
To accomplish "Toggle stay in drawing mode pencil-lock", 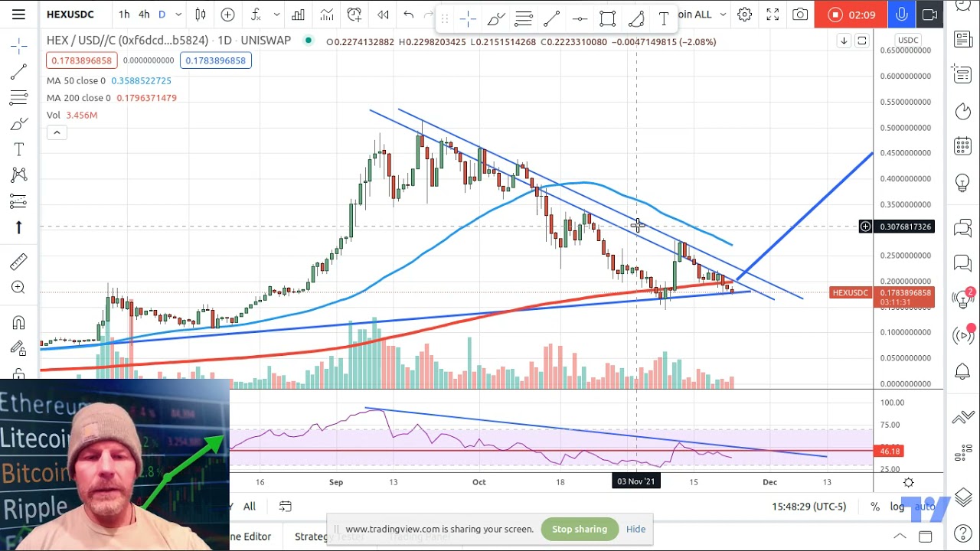I will click(x=18, y=349).
